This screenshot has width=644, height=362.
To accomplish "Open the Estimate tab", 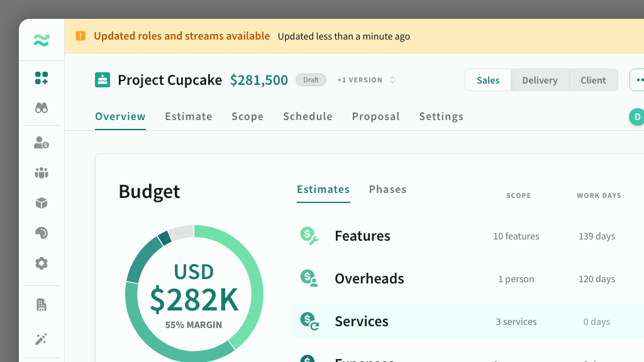I will tap(189, 116).
